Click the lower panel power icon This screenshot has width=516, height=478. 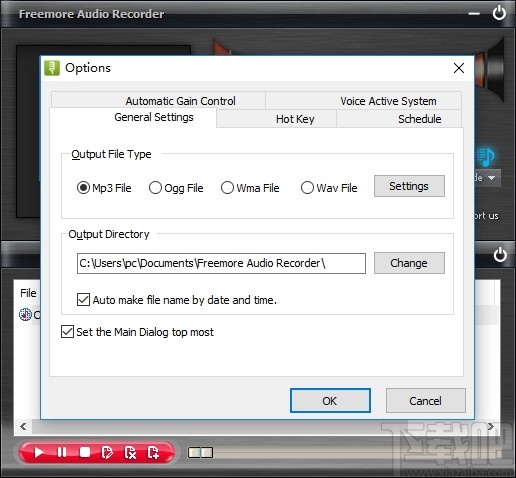500,255
